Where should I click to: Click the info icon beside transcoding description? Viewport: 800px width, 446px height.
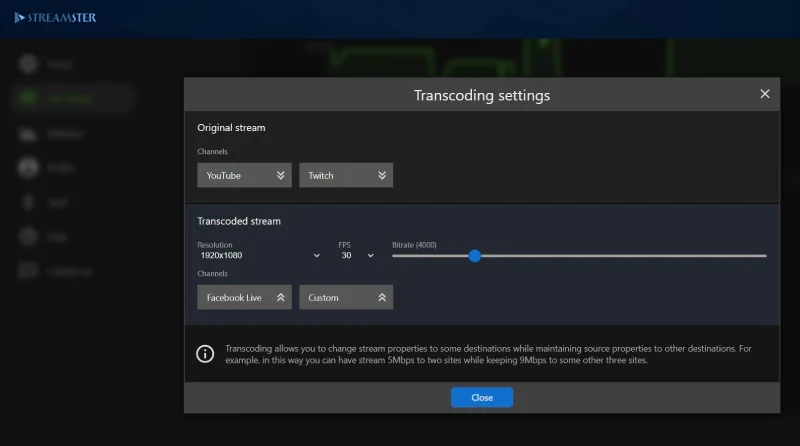tap(205, 354)
